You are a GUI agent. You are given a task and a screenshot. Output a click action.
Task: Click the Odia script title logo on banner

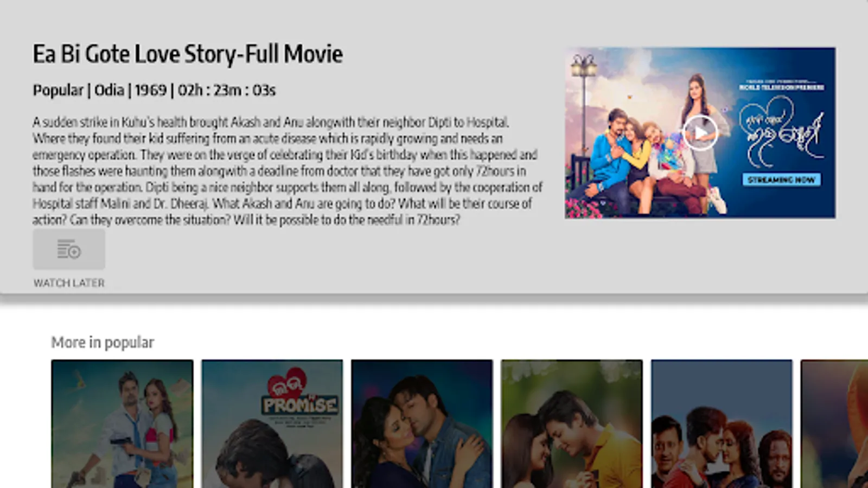(x=781, y=131)
